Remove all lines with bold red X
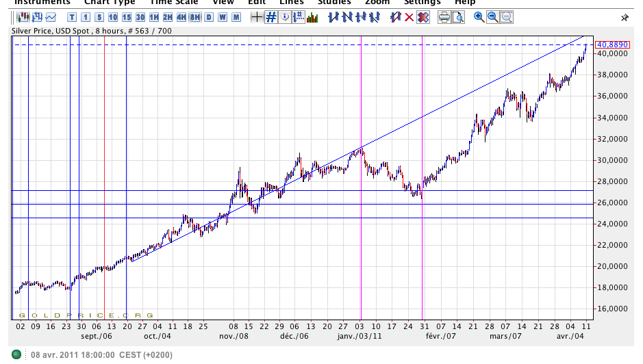The height and width of the screenshot is (364, 643). click(x=423, y=17)
